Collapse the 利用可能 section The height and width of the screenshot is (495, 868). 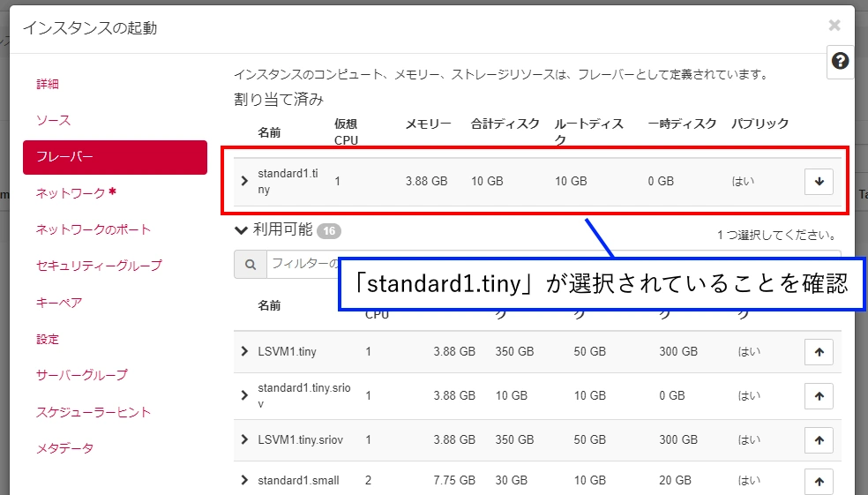[241, 230]
